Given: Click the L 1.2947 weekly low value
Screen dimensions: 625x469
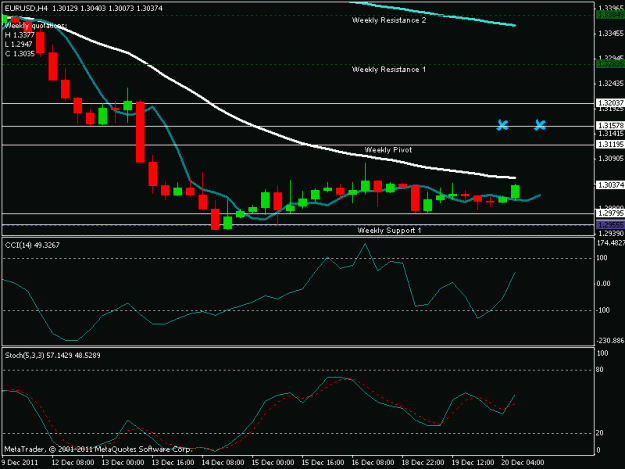Looking at the screenshot, I should 19,44.
